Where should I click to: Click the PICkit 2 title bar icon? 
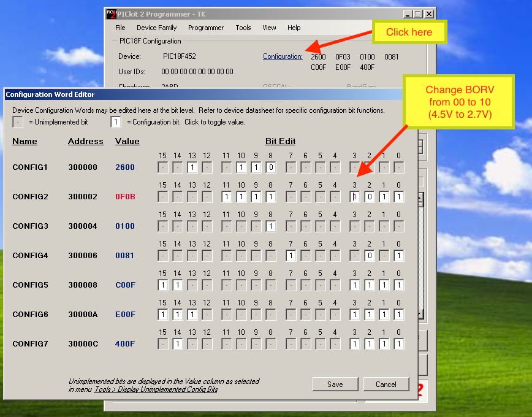pos(111,14)
